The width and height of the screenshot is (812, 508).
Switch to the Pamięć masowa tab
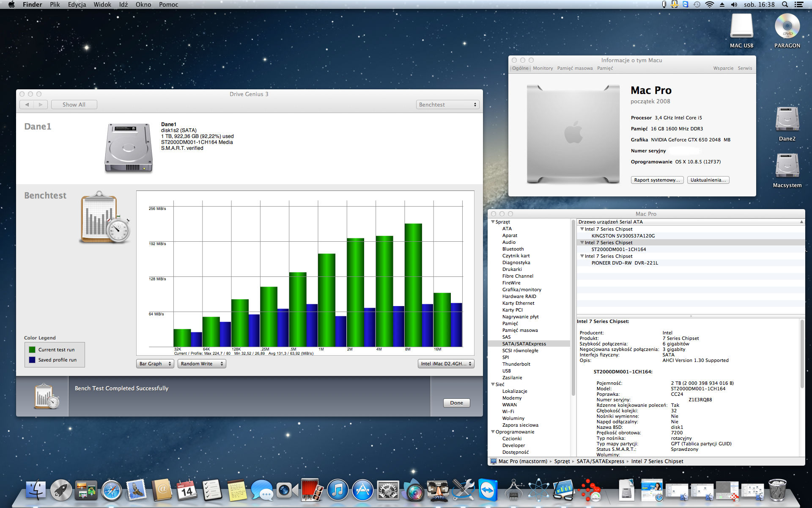tap(575, 68)
